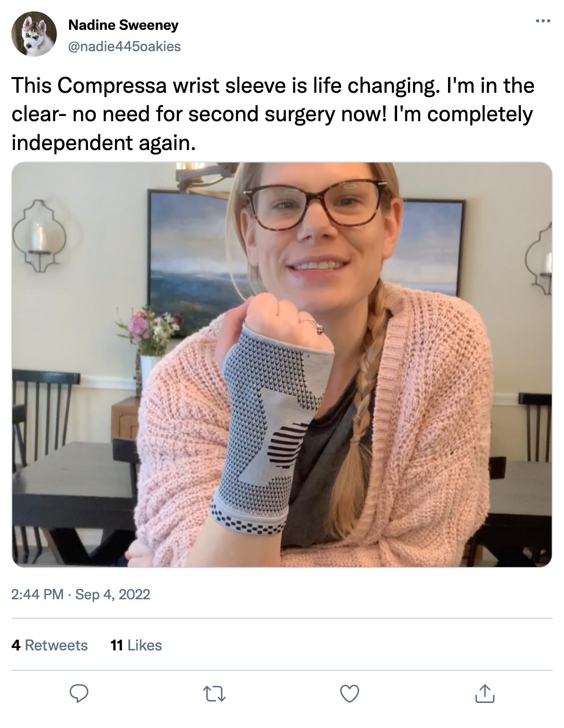Click 'no need for second surgery' text
Image resolution: width=564 pixels, height=728 pixels.
203,114
